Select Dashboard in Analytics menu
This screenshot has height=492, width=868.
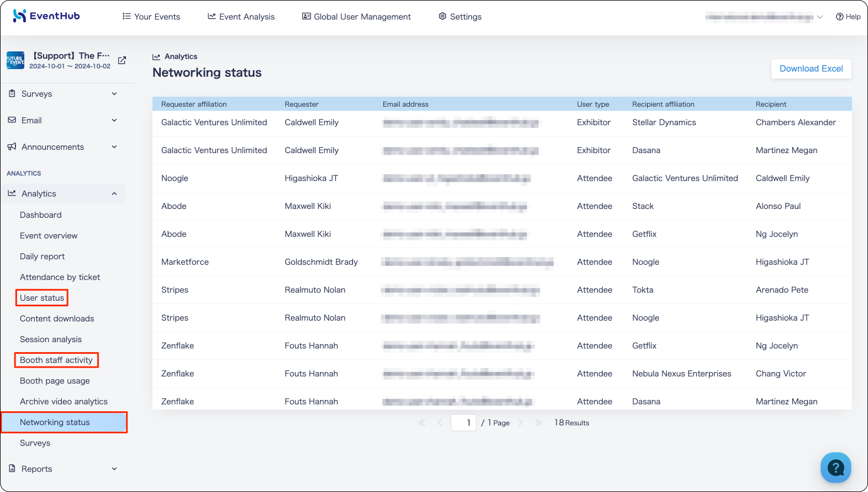(41, 214)
